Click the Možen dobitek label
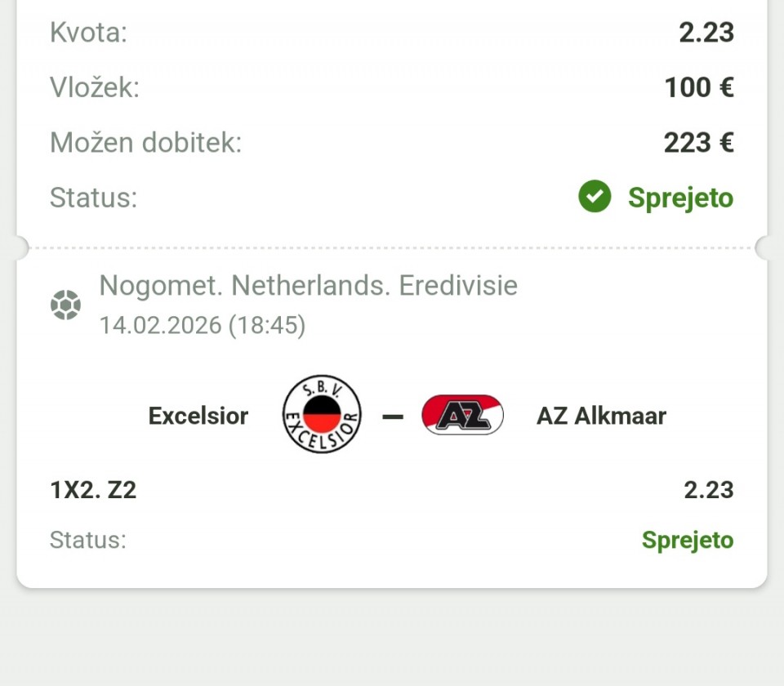 (x=146, y=143)
